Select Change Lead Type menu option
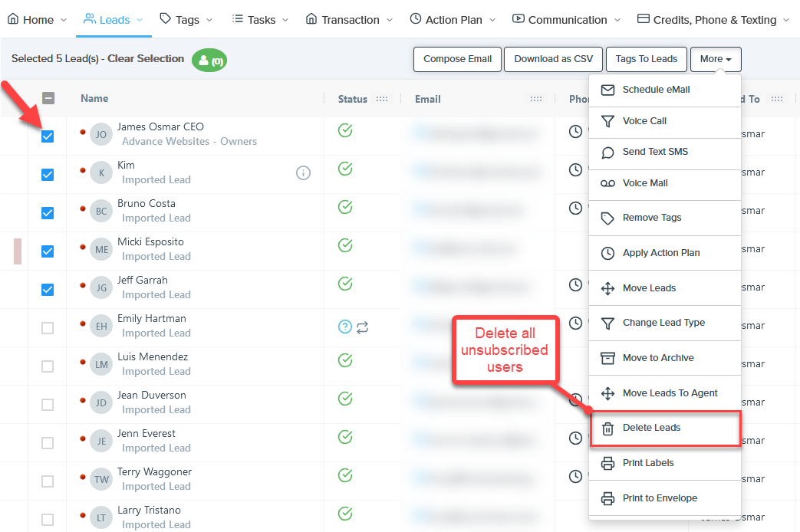This screenshot has height=532, width=800. pyautogui.click(x=663, y=323)
